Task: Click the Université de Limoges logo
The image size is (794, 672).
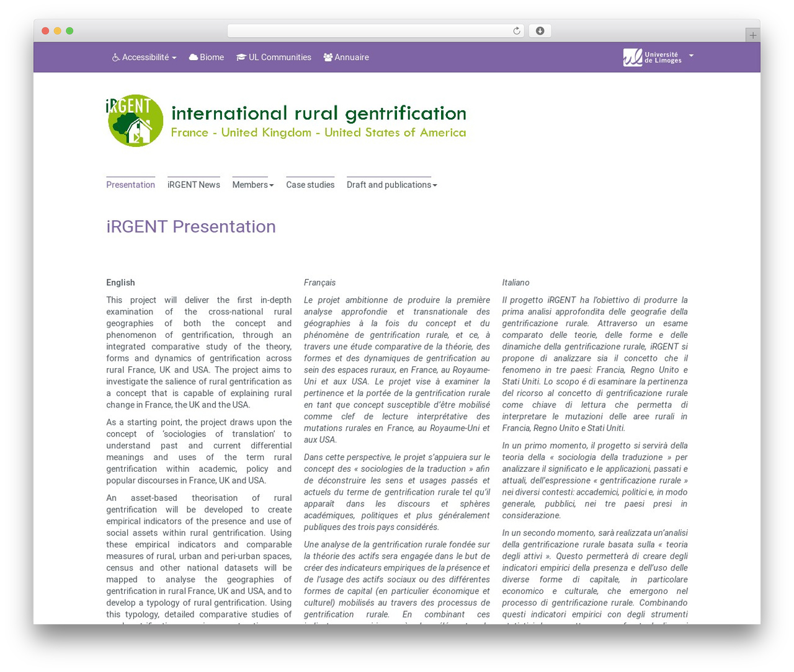Action: (x=652, y=57)
